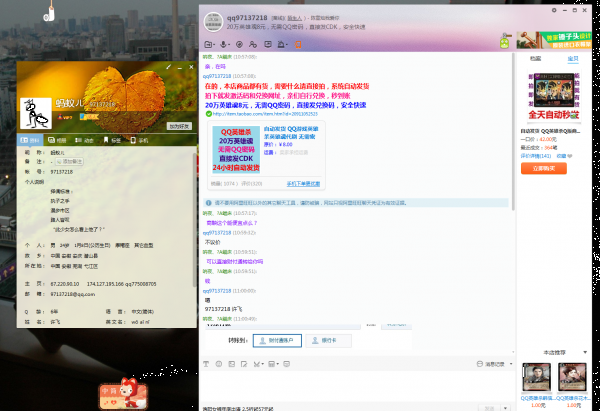The image size is (600, 411).
Task: Switch to the 档案 tab in right sidebar
Action: click(x=535, y=59)
